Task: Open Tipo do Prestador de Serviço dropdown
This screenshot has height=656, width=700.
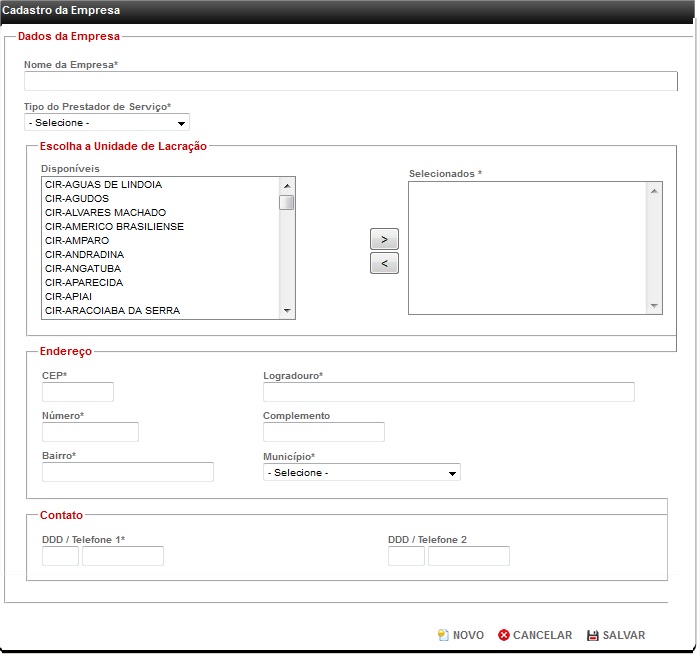Action: (x=107, y=123)
